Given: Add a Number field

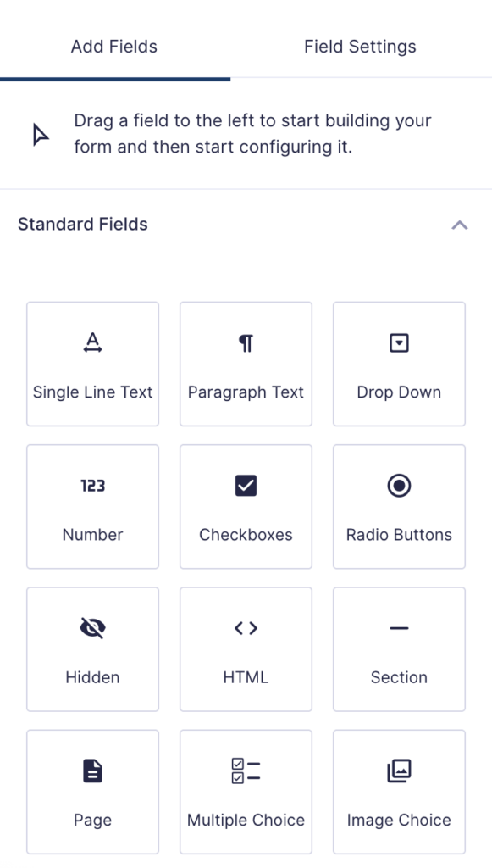Looking at the screenshot, I should pos(92,506).
